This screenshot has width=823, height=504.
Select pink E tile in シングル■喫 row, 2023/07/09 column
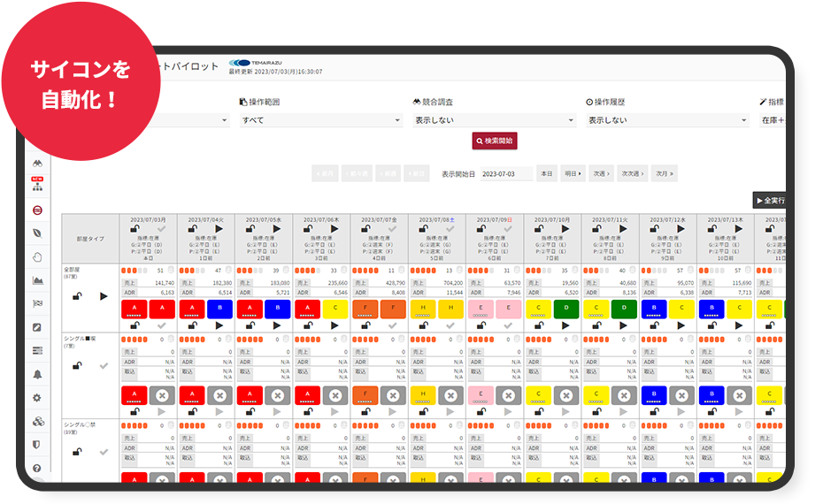point(481,395)
